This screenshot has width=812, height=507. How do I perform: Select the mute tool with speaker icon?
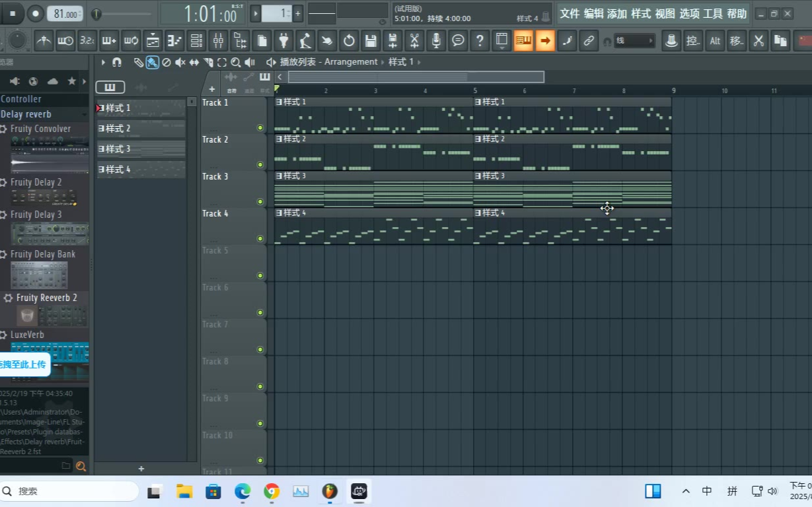coord(180,62)
